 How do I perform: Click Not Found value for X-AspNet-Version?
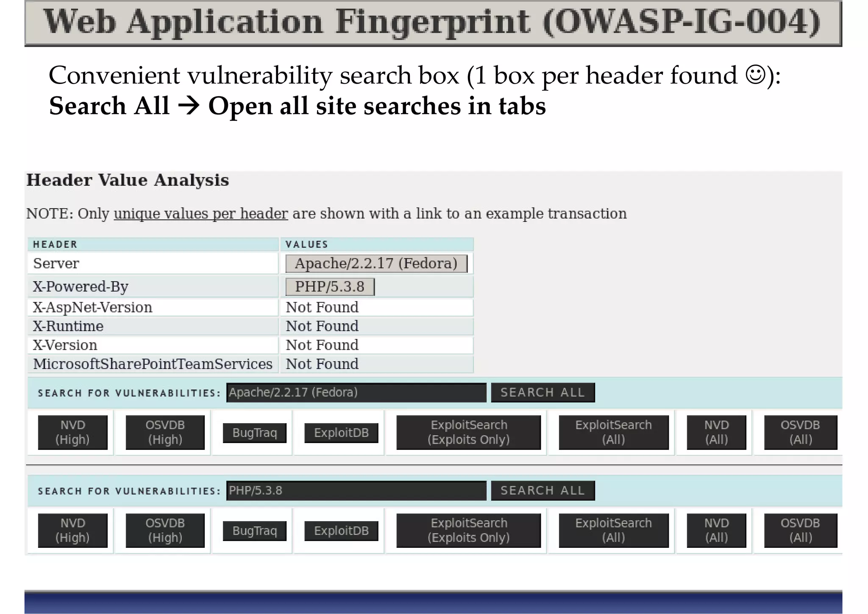tap(377, 307)
